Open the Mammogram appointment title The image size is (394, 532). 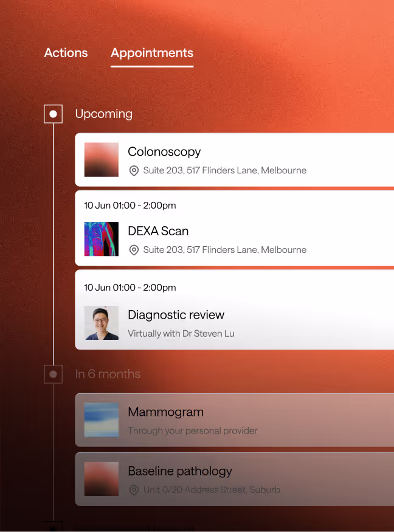point(165,412)
